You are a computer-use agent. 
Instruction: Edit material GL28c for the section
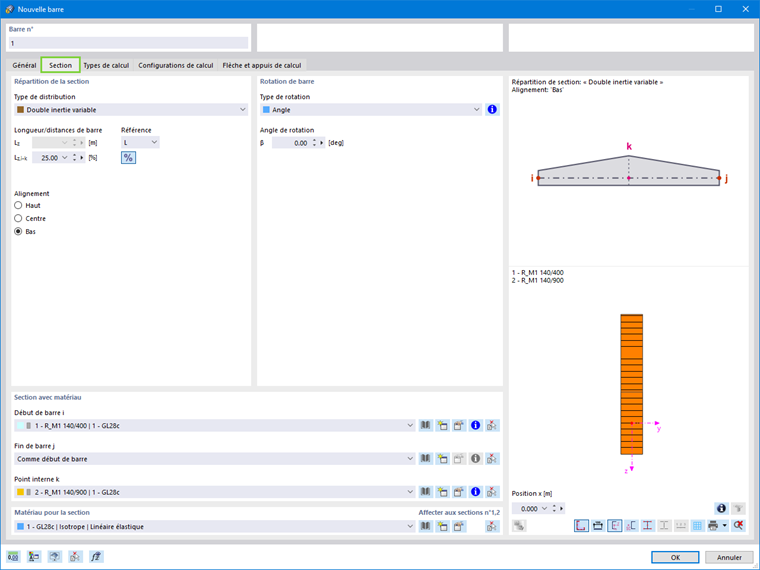pos(459,526)
